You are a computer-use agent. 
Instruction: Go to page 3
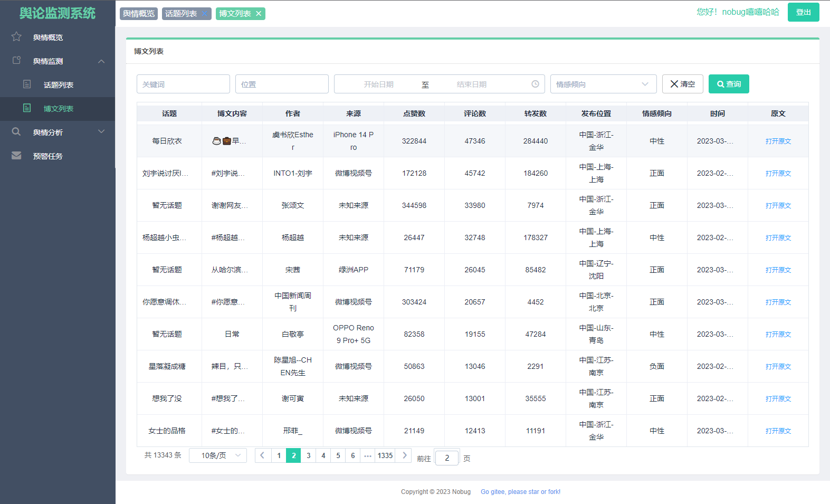[309, 455]
